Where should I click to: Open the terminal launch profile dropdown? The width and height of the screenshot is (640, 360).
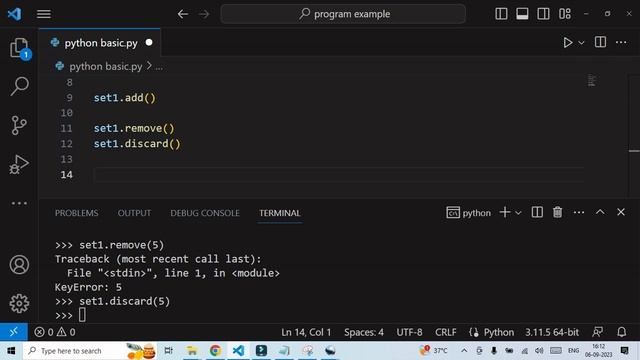518,213
